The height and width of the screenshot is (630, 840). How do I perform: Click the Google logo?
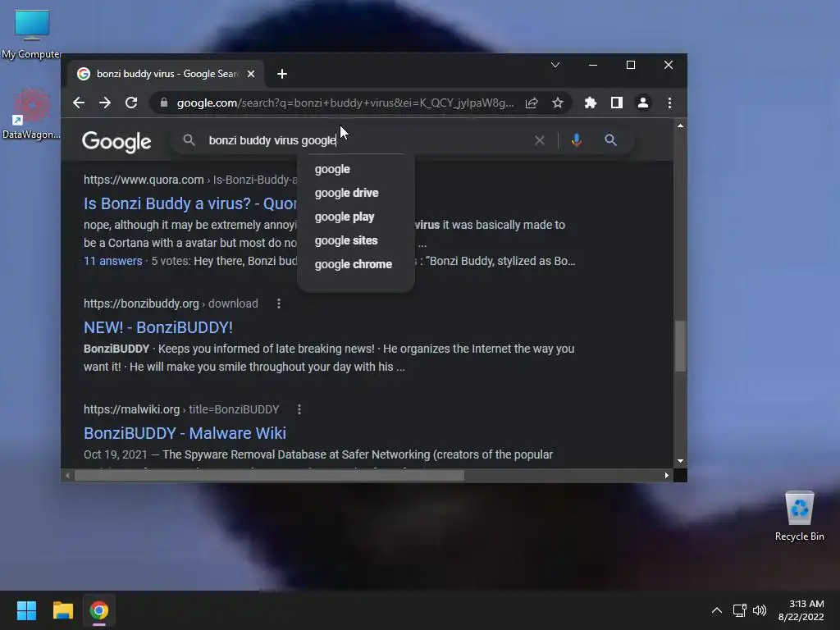116,141
